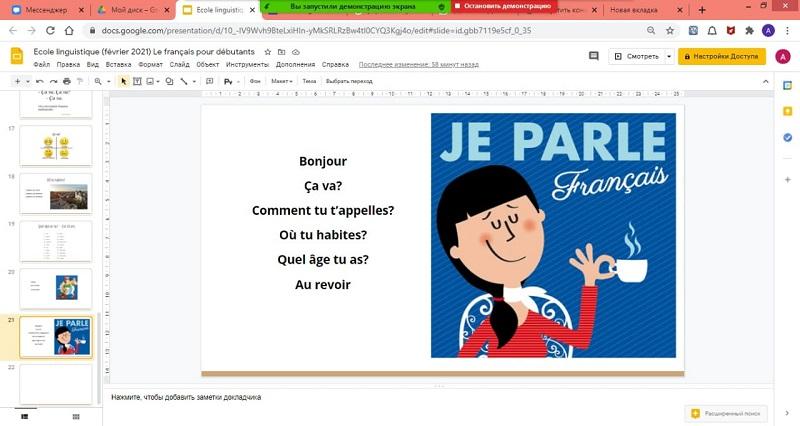The height and width of the screenshot is (426, 800).
Task: Activate the select cursor tool
Action: point(124,81)
